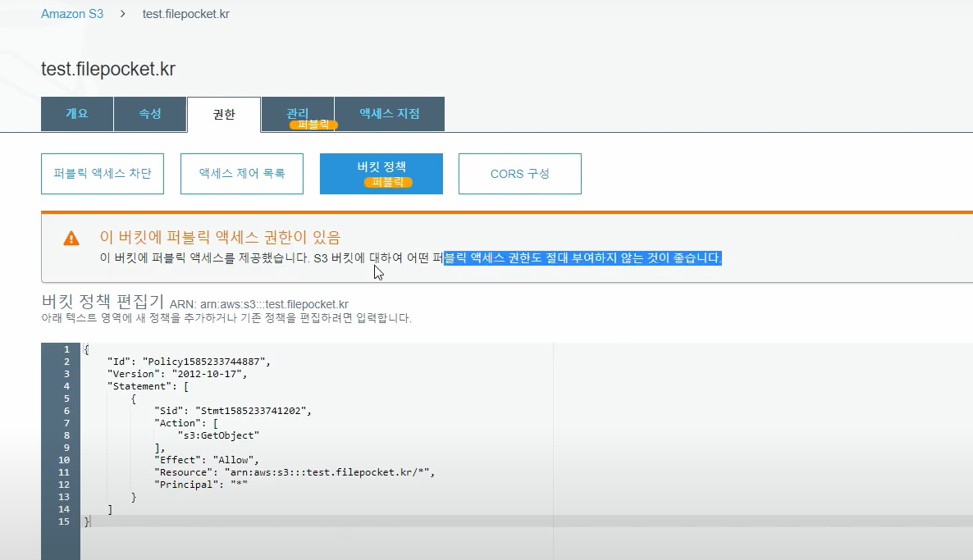Click the "s3:GetObject" action value
973x560 pixels.
[x=218, y=435]
